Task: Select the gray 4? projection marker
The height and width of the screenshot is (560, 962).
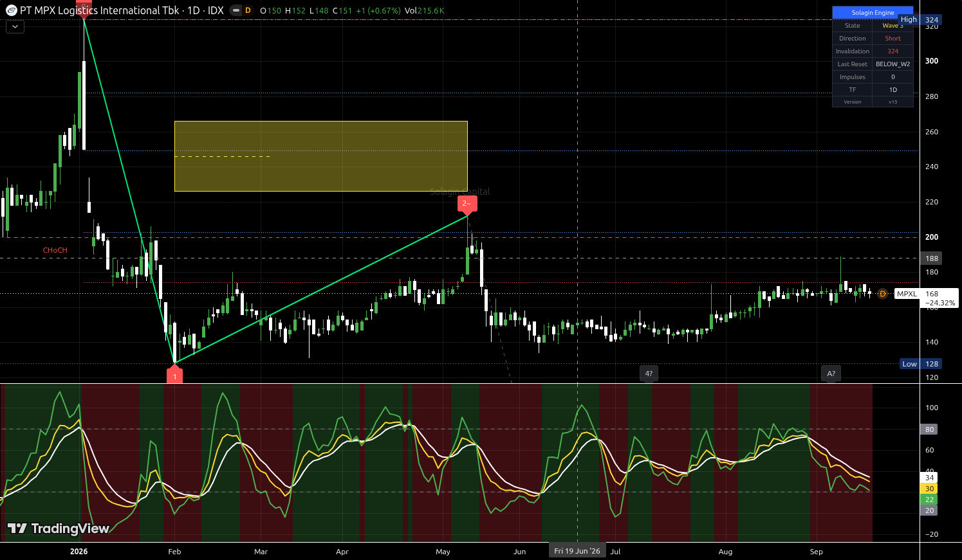Action: coord(649,374)
